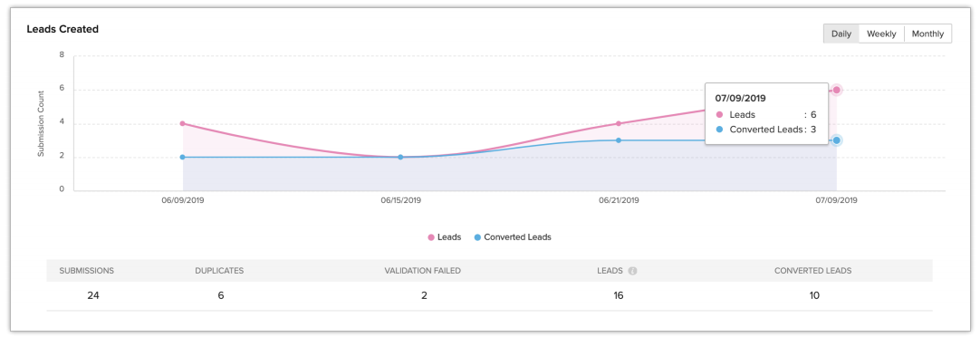Click the VALIDATION FAILED column header
The height and width of the screenshot is (337, 980).
coord(423,271)
